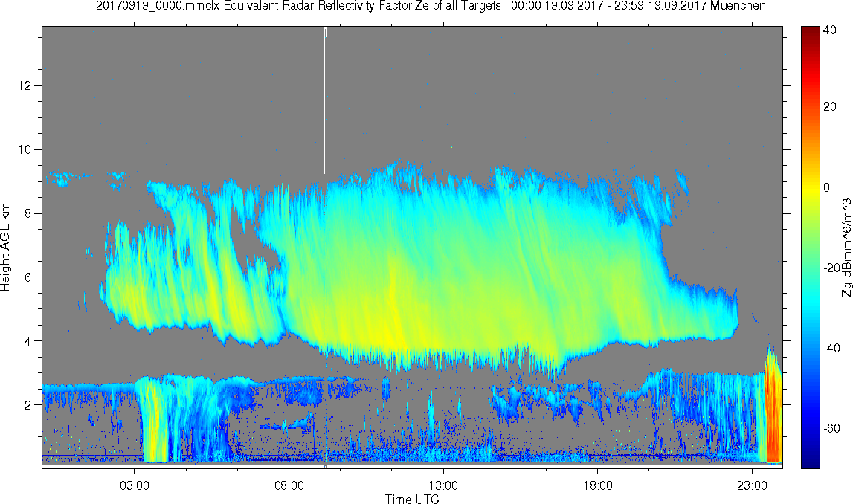Click the colorbar '-20' label
This screenshot has width=853, height=504.
coord(831,268)
